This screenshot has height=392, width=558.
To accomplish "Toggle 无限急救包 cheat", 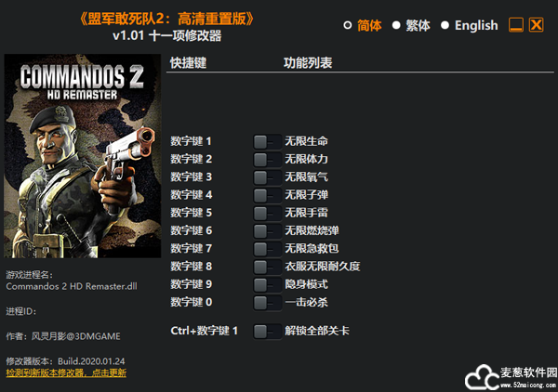I will (x=267, y=249).
